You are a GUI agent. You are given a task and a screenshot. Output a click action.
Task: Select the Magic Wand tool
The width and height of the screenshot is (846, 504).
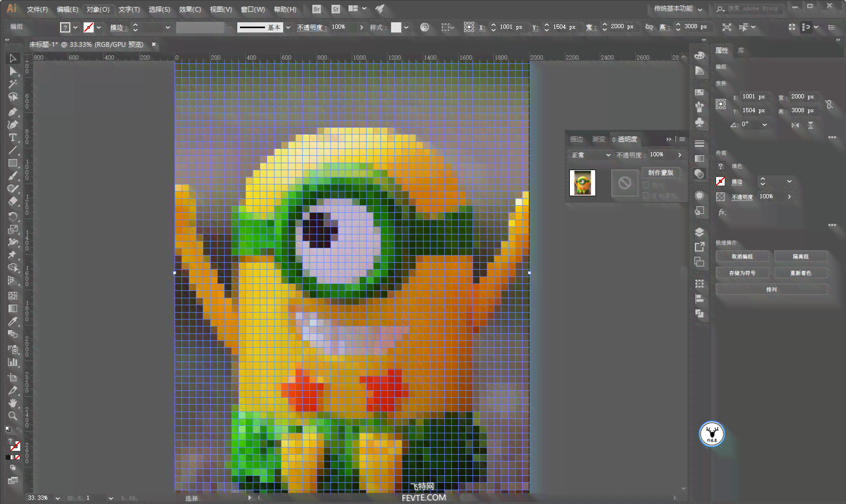click(13, 84)
